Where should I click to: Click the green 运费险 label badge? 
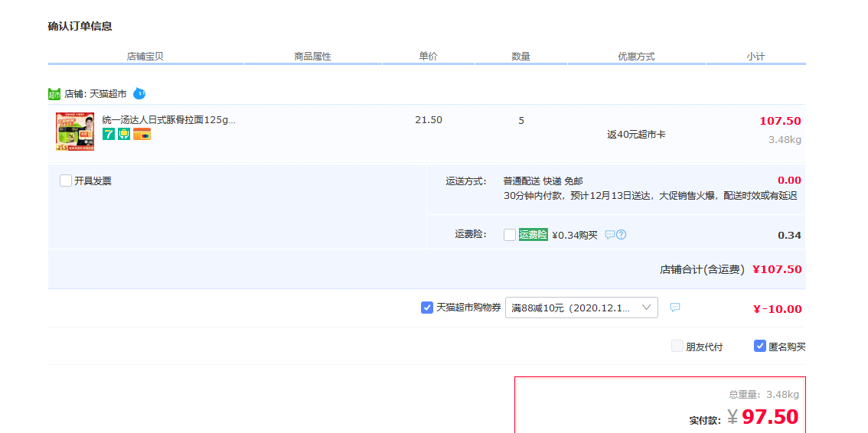534,234
